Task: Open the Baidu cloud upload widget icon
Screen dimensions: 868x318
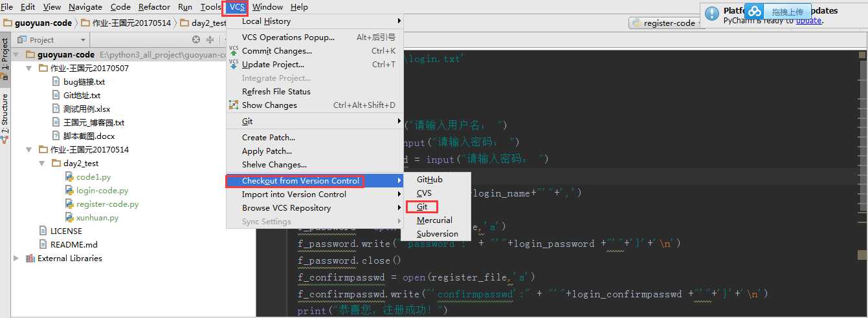Action: pos(754,12)
